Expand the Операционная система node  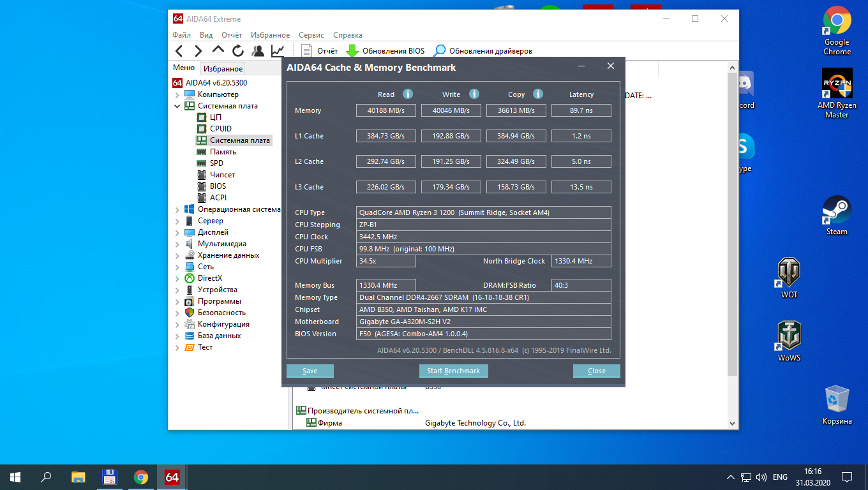[177, 209]
